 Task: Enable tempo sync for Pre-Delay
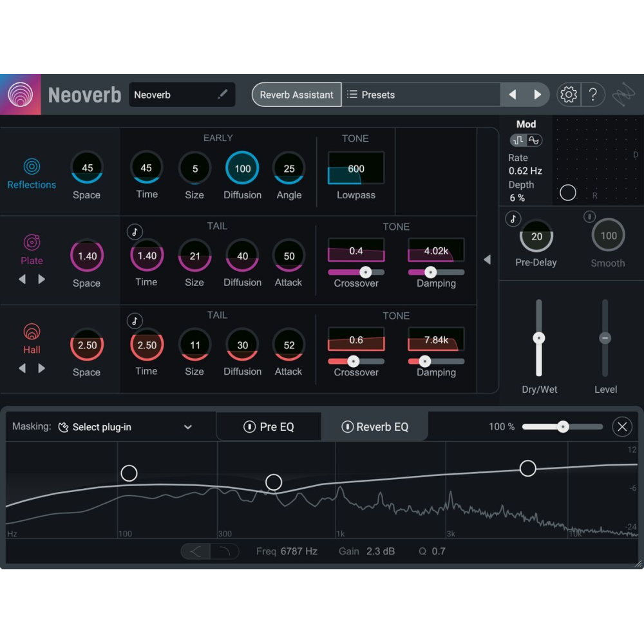513,219
